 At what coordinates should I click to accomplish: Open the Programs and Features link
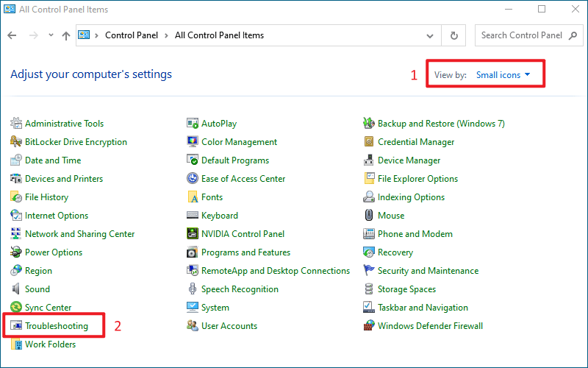point(245,252)
